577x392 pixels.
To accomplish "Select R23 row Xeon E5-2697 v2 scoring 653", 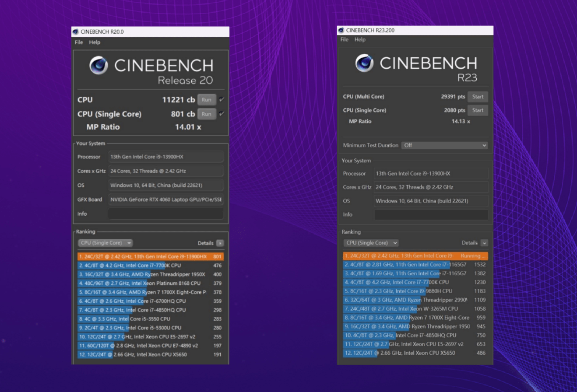I will tap(416, 344).
